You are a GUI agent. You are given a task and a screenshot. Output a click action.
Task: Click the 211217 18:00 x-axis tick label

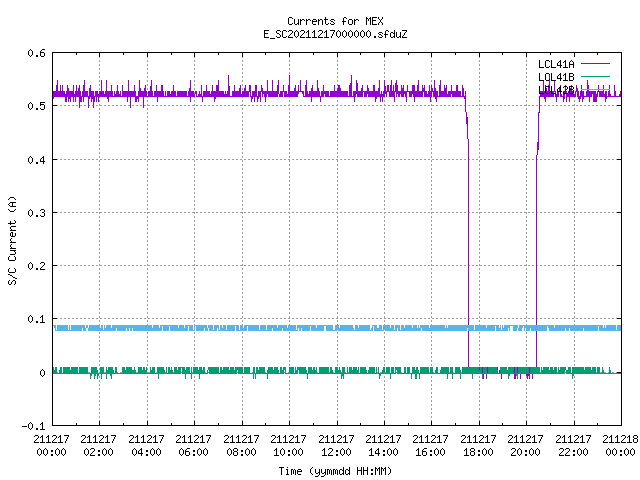click(x=478, y=445)
